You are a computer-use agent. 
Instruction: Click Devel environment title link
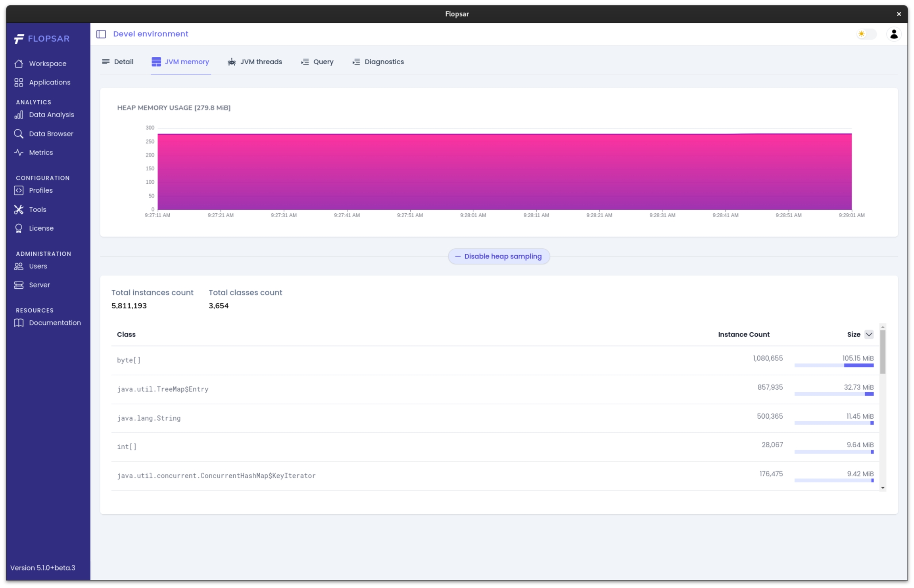pyautogui.click(x=151, y=34)
